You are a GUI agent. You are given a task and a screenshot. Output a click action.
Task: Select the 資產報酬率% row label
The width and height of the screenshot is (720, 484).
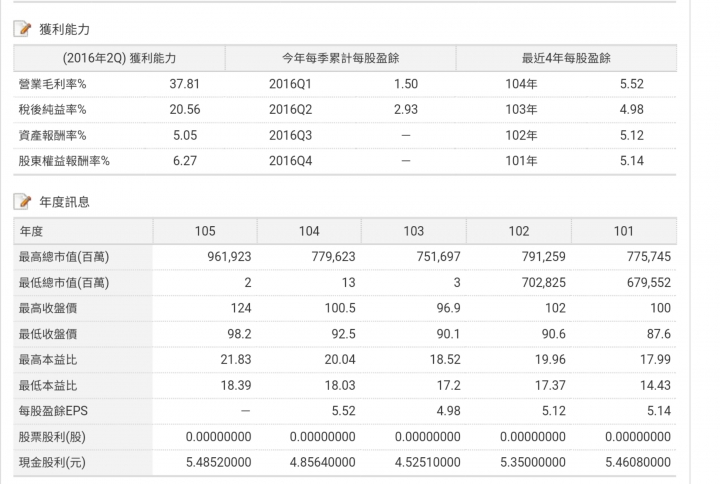[x=52, y=135]
